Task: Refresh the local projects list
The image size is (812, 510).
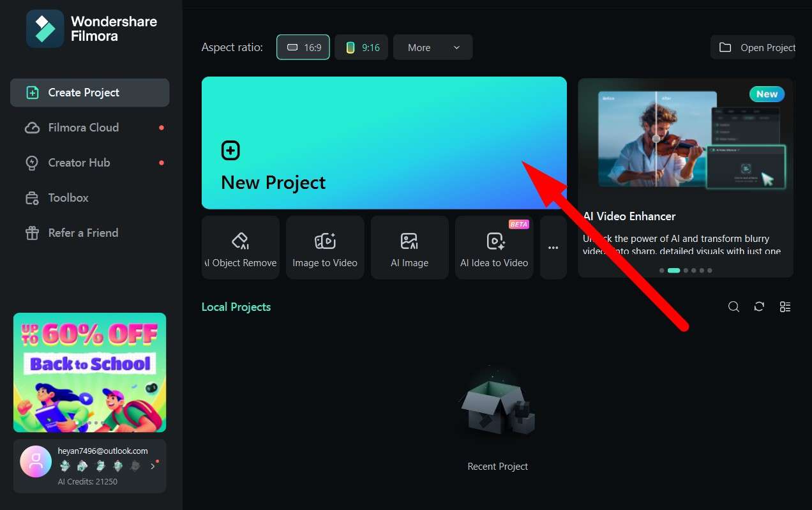Action: (x=759, y=307)
